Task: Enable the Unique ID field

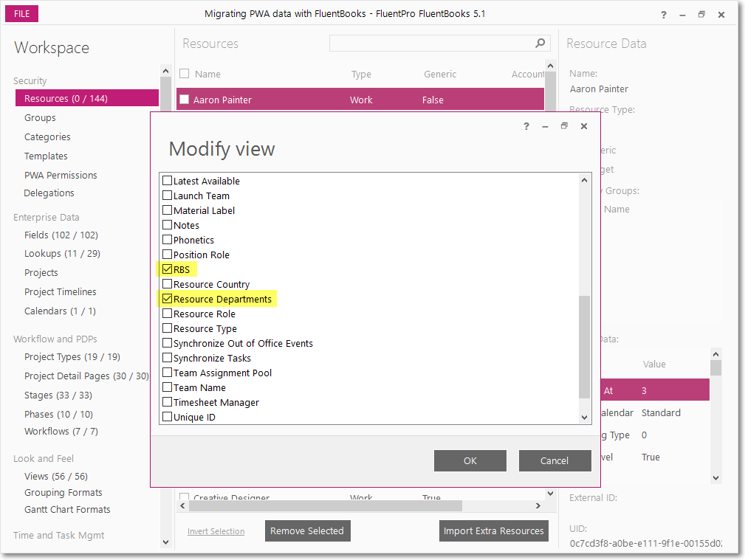Action: 168,417
